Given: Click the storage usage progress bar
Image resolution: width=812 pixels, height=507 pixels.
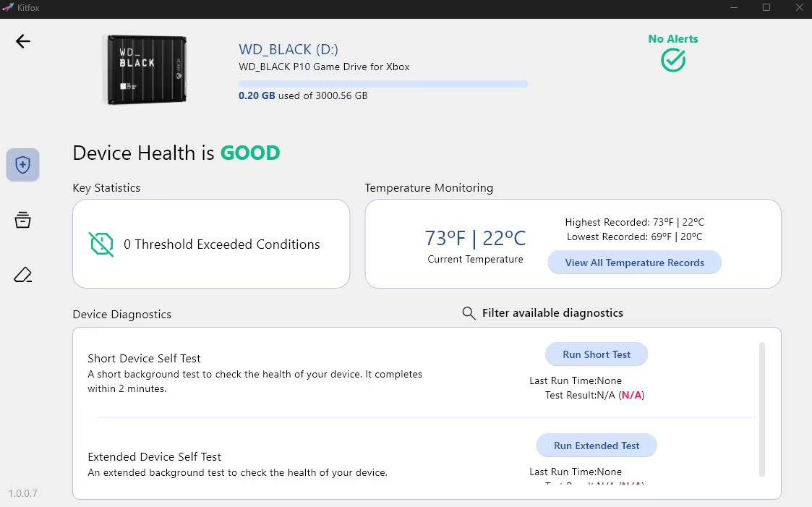Looking at the screenshot, I should 383,84.
